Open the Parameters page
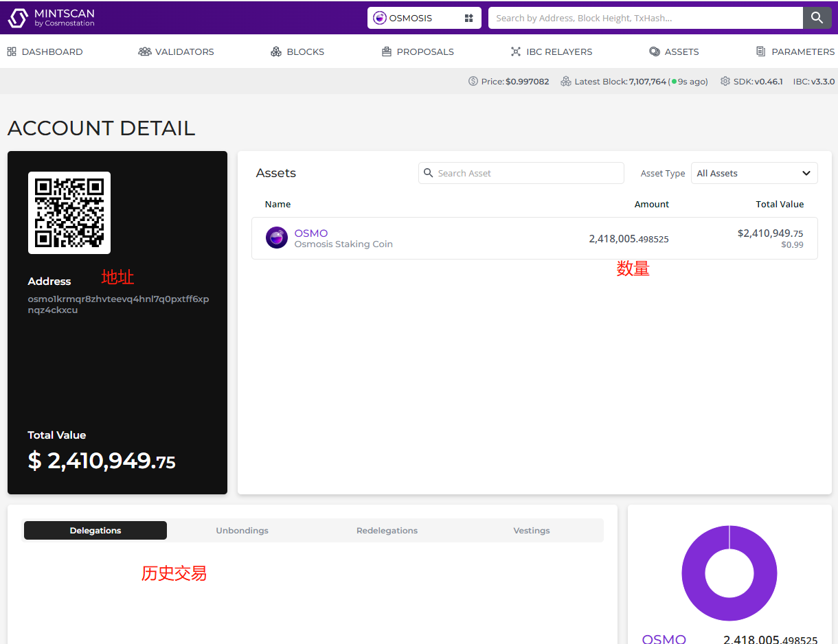 795,51
